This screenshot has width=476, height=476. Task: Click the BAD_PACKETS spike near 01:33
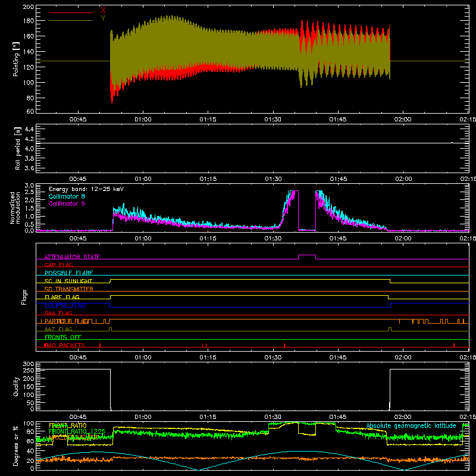[284, 345]
